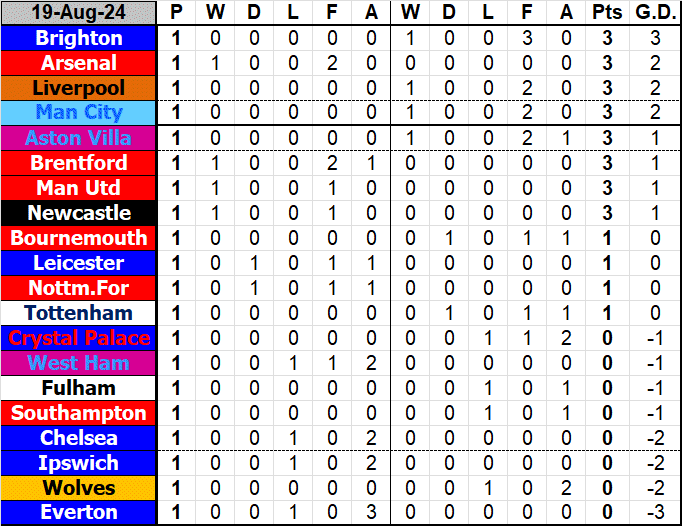682x526 pixels.
Task: Select the white Fulham cell
Action: click(x=79, y=388)
